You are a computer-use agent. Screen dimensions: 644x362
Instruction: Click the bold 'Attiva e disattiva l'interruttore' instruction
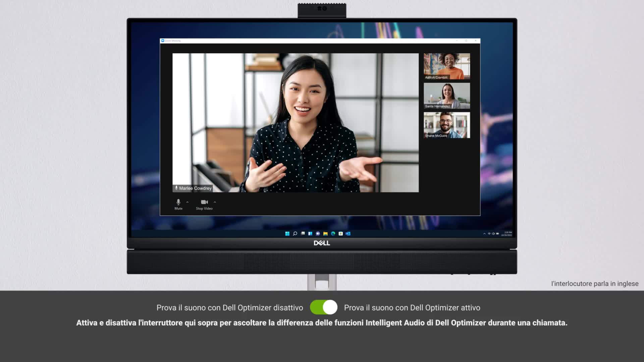click(322, 323)
